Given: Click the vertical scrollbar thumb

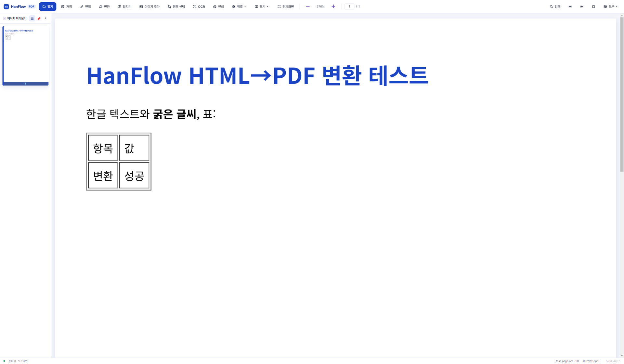Looking at the screenshot, I should tap(622, 94).
